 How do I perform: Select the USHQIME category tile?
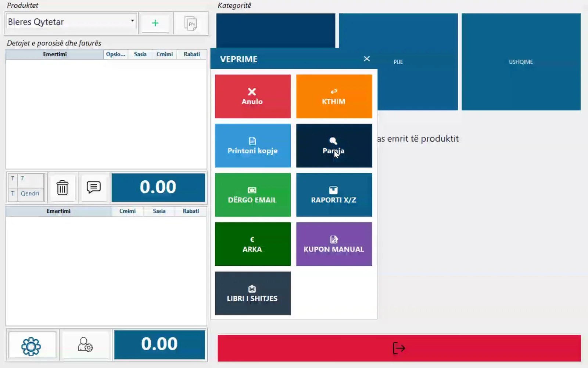tap(521, 62)
